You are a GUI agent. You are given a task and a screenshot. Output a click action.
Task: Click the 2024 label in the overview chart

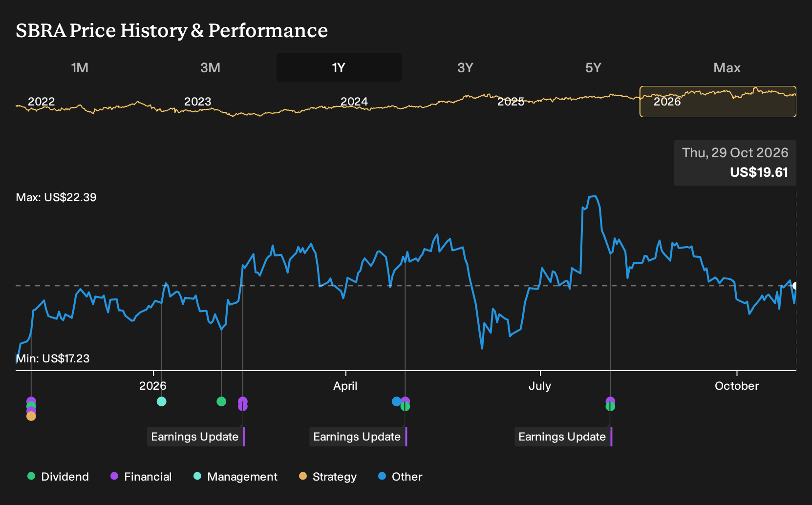click(354, 102)
